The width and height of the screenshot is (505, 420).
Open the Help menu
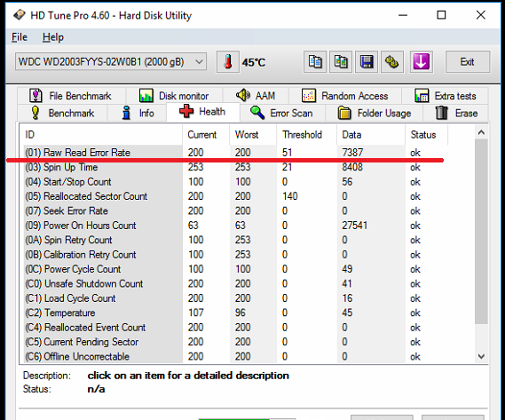(53, 37)
